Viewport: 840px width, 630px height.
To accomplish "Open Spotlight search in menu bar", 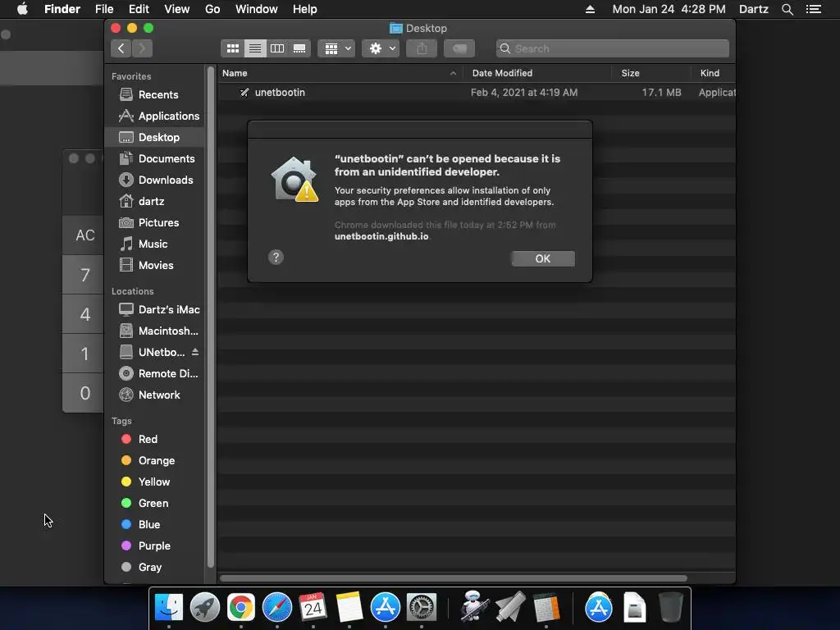I will point(787,9).
